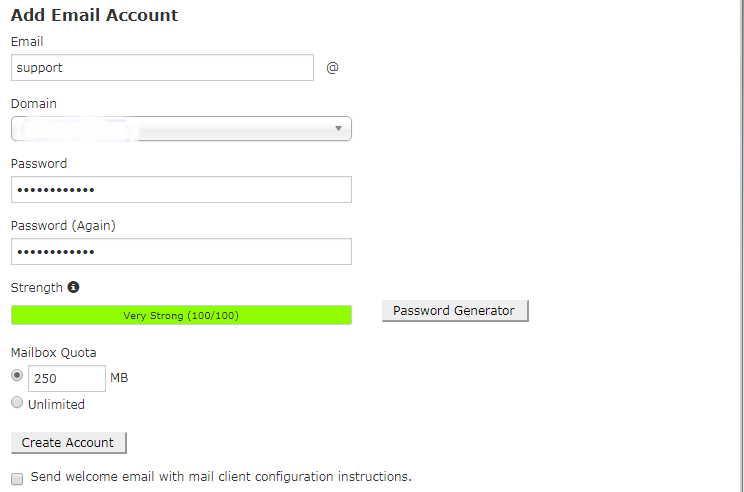Viewport: 744px width, 492px height.
Task: Click the Mailbox Quota 250 value box
Action: (x=67, y=378)
